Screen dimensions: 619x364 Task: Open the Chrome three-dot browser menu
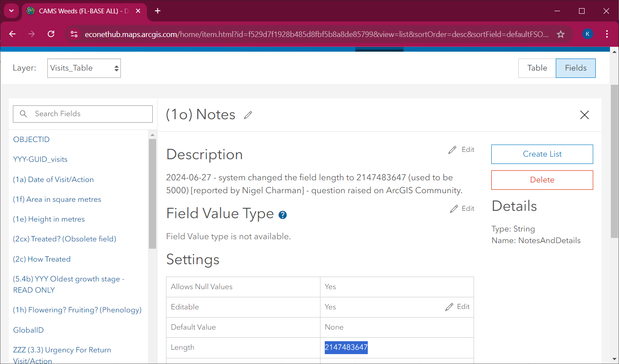607,34
